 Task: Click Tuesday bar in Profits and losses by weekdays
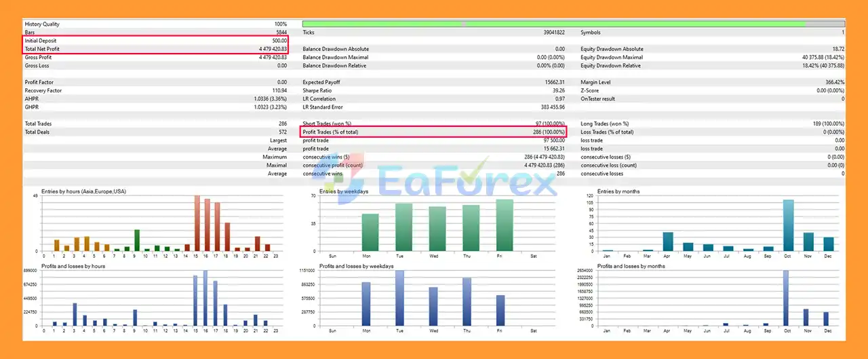[x=399, y=298]
